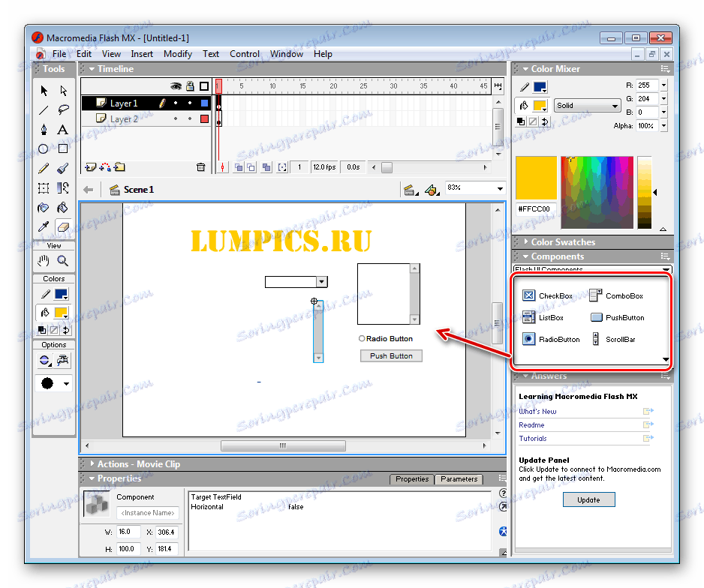Insert a new layer in Timeline
Image resolution: width=704 pixels, height=588 pixels.
pyautogui.click(x=91, y=167)
